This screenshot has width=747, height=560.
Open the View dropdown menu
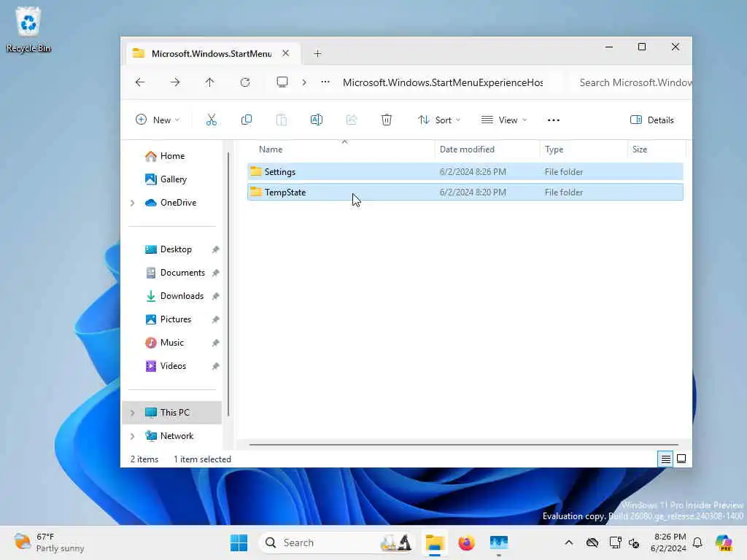[504, 120]
